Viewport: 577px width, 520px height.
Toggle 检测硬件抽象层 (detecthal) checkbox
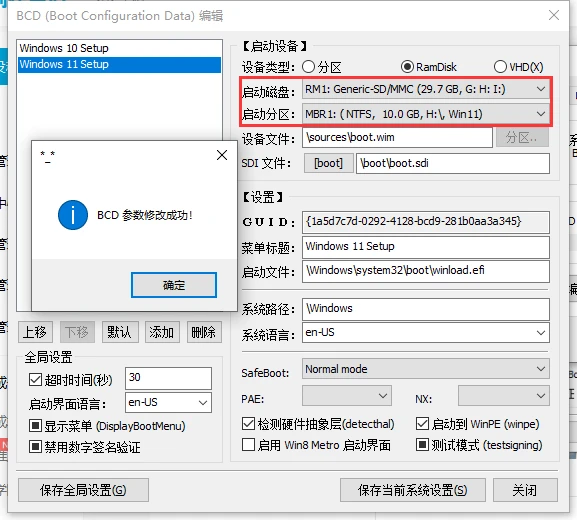pos(248,424)
